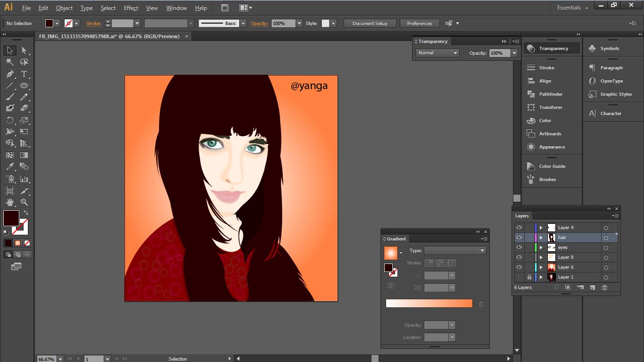644x362 pixels.
Task: Select the Magic Wand tool
Action: (x=10, y=62)
